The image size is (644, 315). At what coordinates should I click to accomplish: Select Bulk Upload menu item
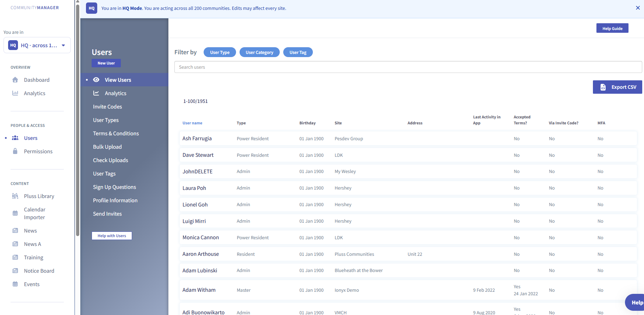107,147
